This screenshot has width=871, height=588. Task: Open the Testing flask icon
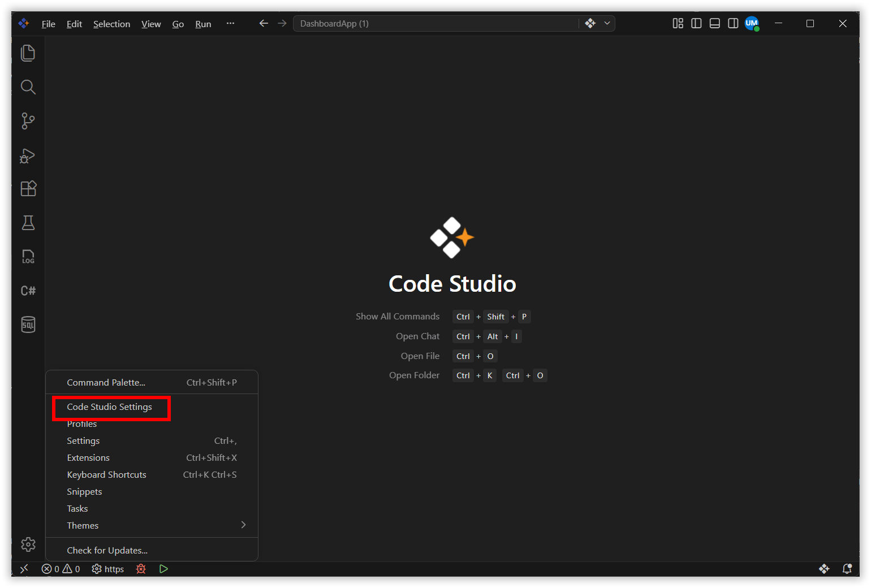click(28, 223)
